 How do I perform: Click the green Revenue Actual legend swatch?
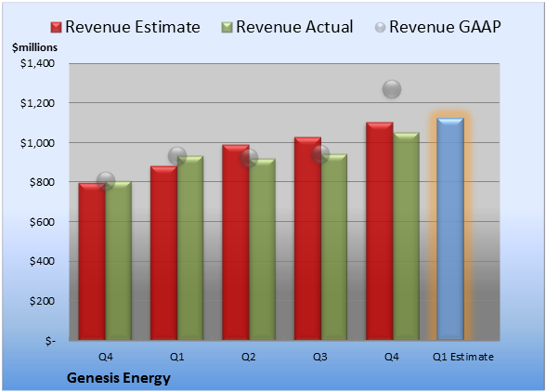227,28
